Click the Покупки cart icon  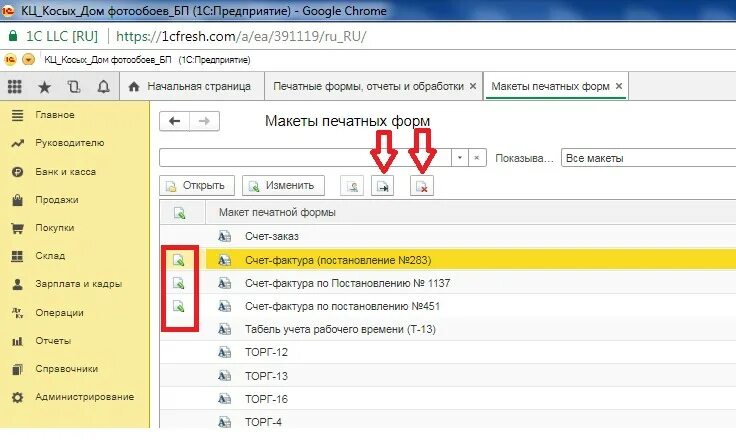tap(17, 229)
